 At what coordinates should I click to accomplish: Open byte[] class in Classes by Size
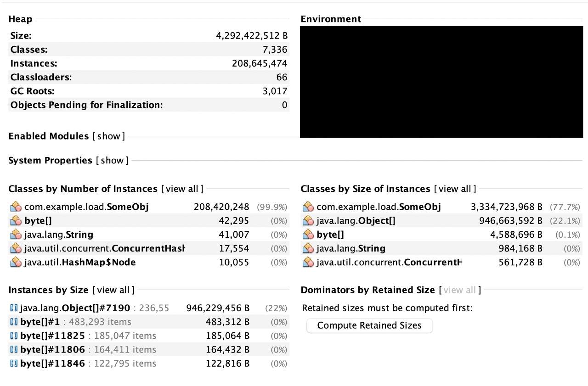(x=330, y=235)
